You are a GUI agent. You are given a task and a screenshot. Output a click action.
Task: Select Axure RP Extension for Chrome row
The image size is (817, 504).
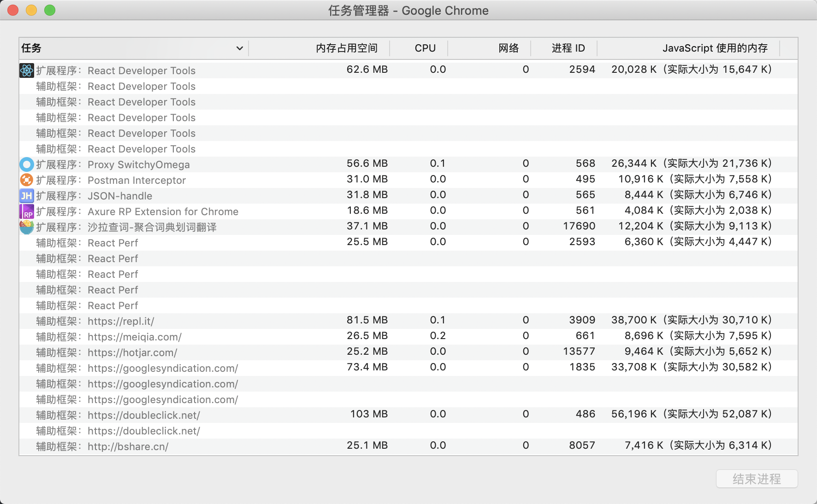[x=408, y=211]
